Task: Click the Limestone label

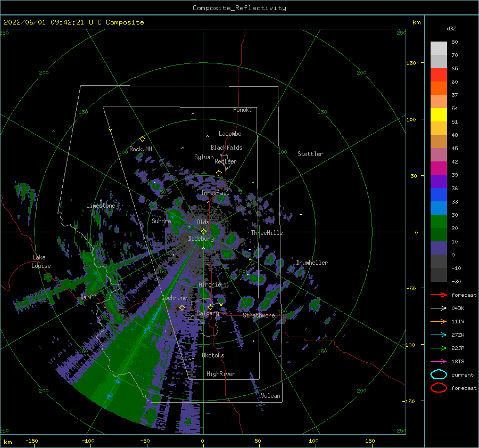Action: [x=101, y=206]
